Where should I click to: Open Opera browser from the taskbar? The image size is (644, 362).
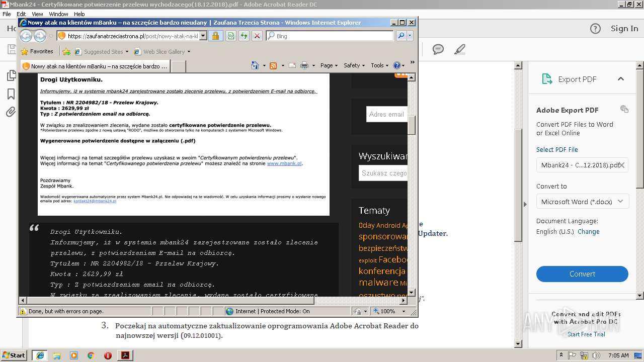[x=108, y=355]
